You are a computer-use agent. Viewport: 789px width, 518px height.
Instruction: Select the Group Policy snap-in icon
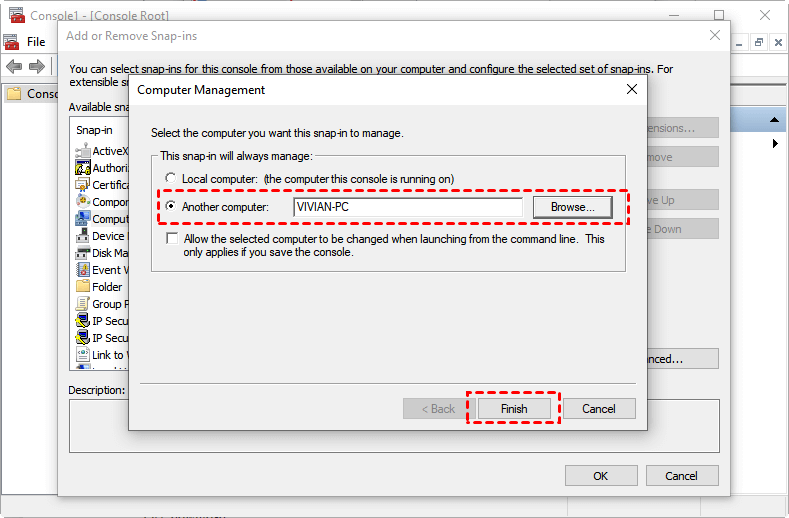(84, 304)
